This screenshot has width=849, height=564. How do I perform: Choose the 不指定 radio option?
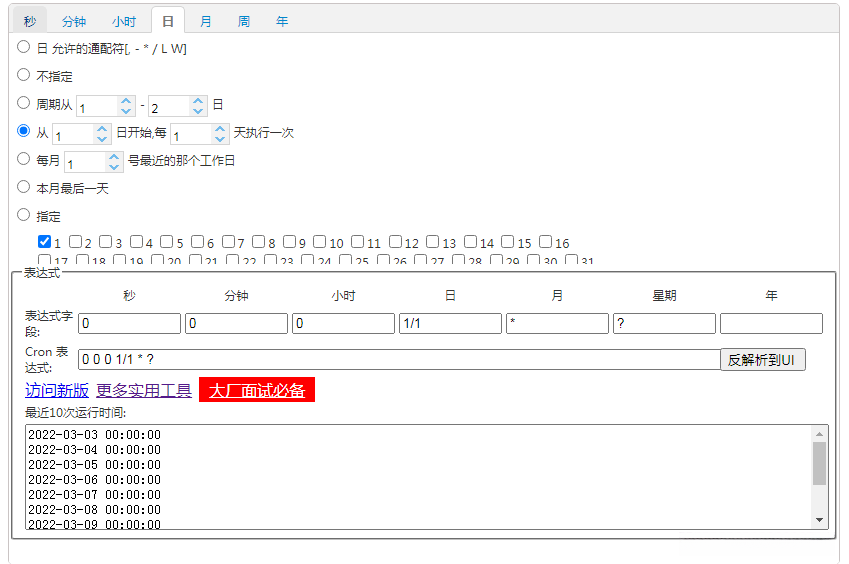click(23, 75)
